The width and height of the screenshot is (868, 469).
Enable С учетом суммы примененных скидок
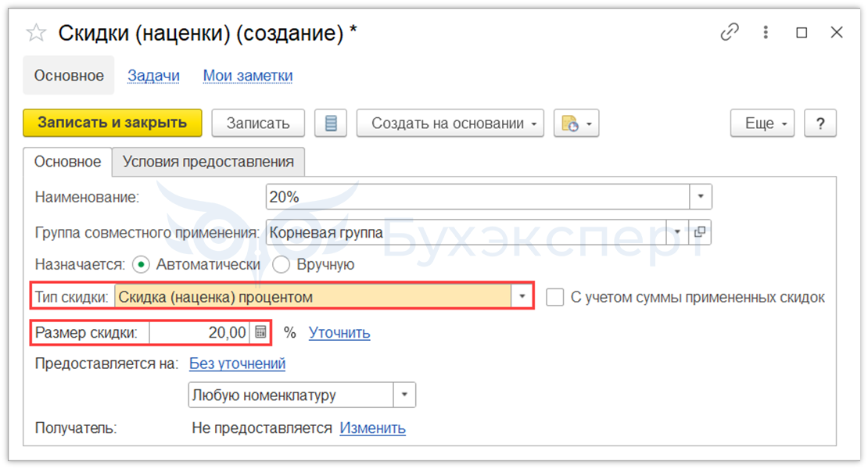555,298
